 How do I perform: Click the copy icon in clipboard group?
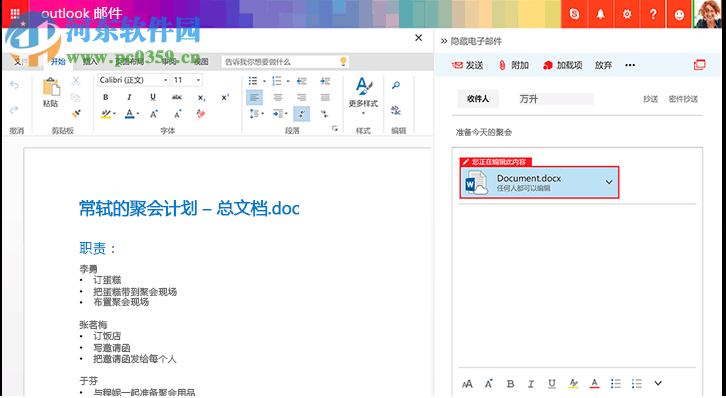[76, 97]
